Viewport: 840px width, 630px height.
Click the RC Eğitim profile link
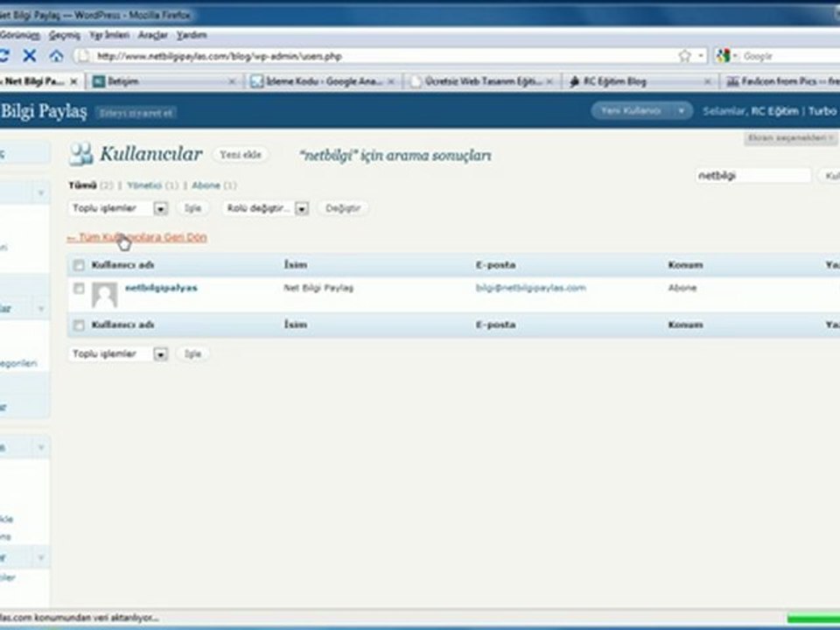pos(774,111)
